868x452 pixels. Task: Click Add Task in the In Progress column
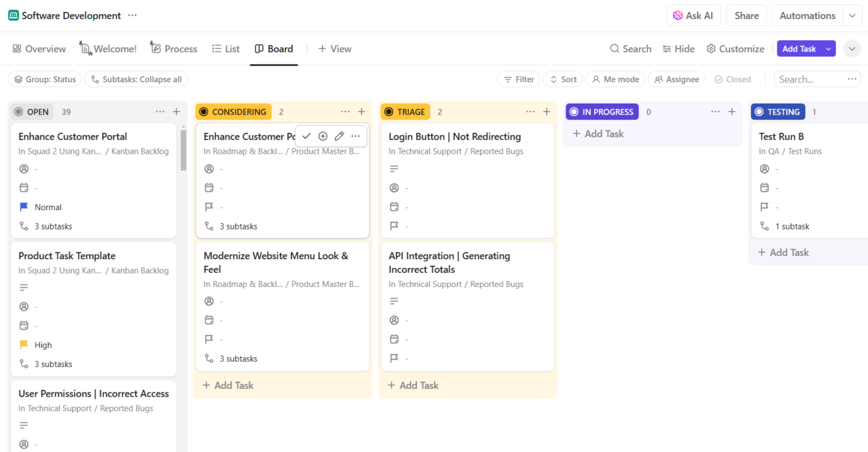tap(598, 134)
